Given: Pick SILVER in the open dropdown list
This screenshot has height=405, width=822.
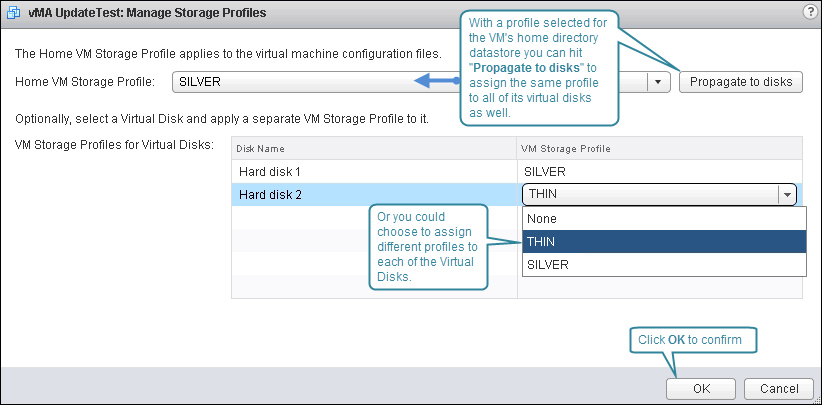Looking at the screenshot, I should click(664, 265).
